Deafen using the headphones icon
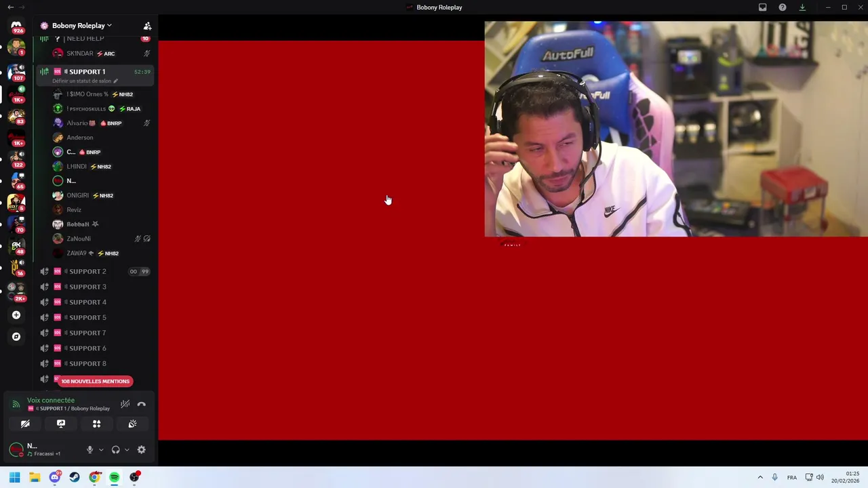This screenshot has width=868, height=488. tap(115, 449)
